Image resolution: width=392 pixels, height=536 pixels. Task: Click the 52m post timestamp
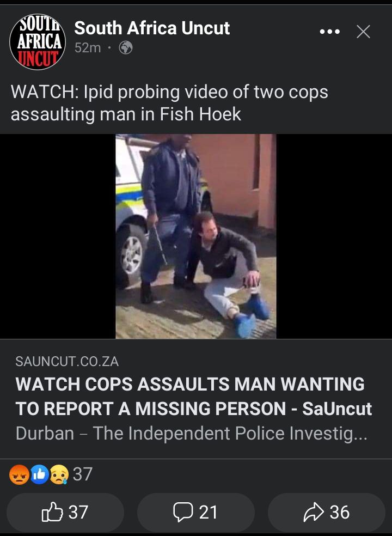[x=88, y=48]
